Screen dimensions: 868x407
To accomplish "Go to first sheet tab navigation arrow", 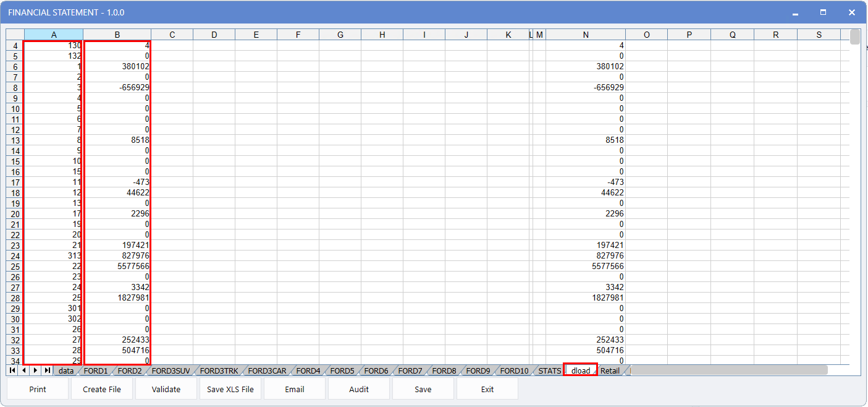I will (x=12, y=371).
